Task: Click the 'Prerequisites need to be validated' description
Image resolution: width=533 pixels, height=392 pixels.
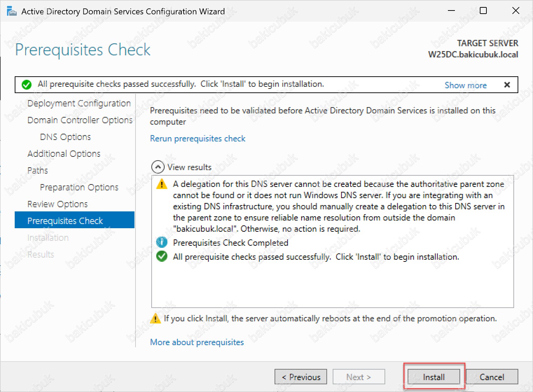Action: [x=323, y=116]
